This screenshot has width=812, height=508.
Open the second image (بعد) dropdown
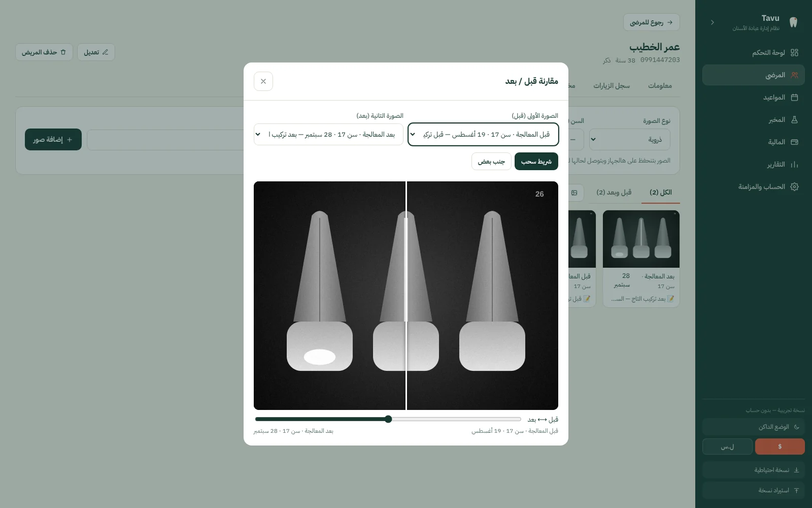tap(328, 135)
